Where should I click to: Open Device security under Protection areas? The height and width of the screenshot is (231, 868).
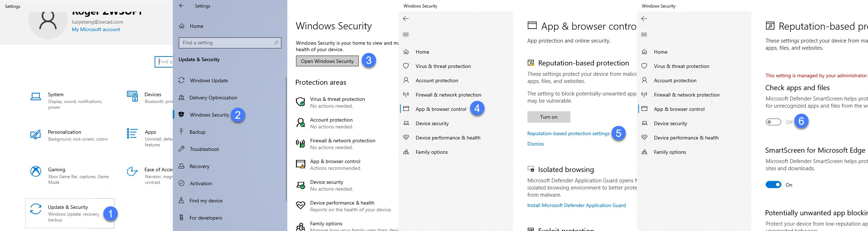tap(325, 185)
